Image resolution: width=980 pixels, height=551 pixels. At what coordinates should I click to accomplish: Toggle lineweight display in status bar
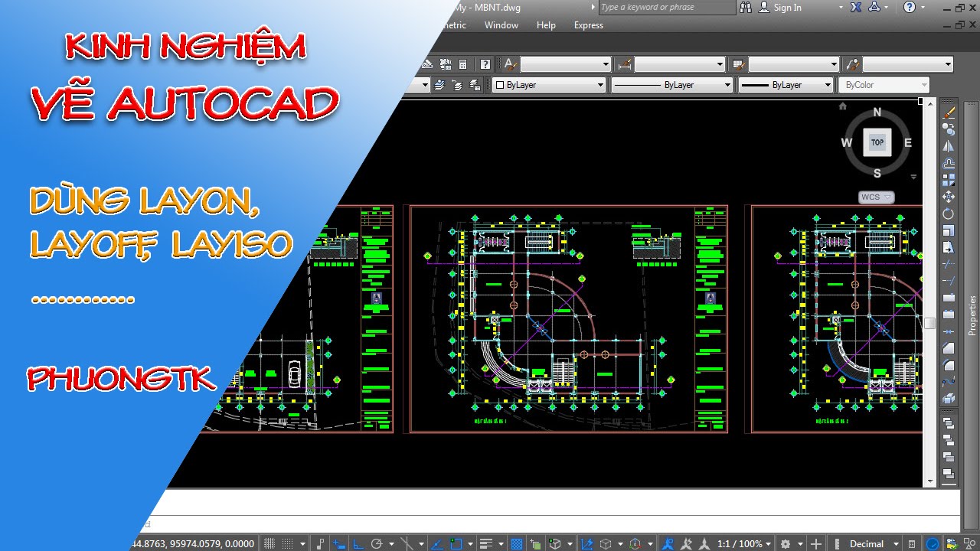pos(486,543)
